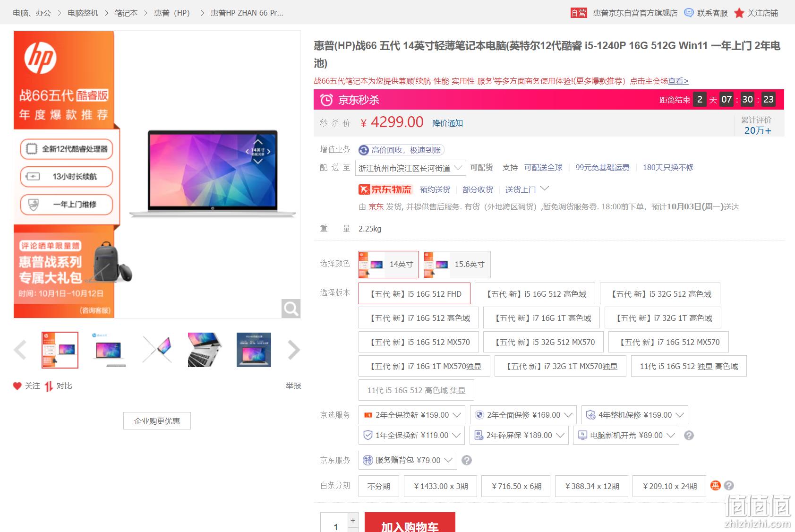Click the 联系客服 chat icon
Image resolution: width=795 pixels, height=532 pixels.
(x=689, y=13)
